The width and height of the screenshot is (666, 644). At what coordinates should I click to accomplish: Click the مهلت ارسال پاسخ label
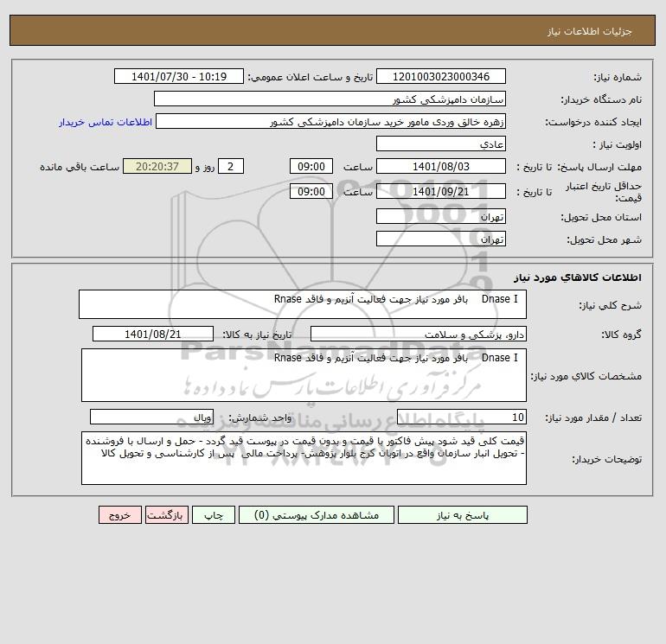click(599, 167)
